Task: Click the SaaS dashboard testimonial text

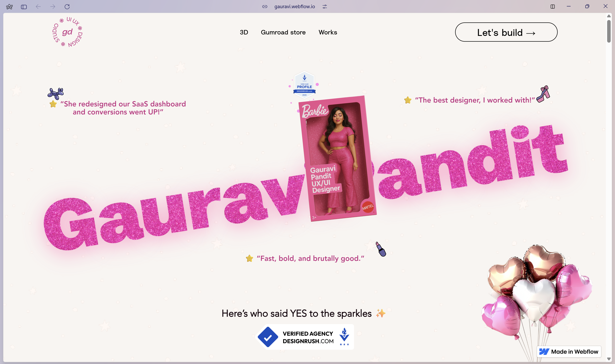Action: [x=123, y=108]
